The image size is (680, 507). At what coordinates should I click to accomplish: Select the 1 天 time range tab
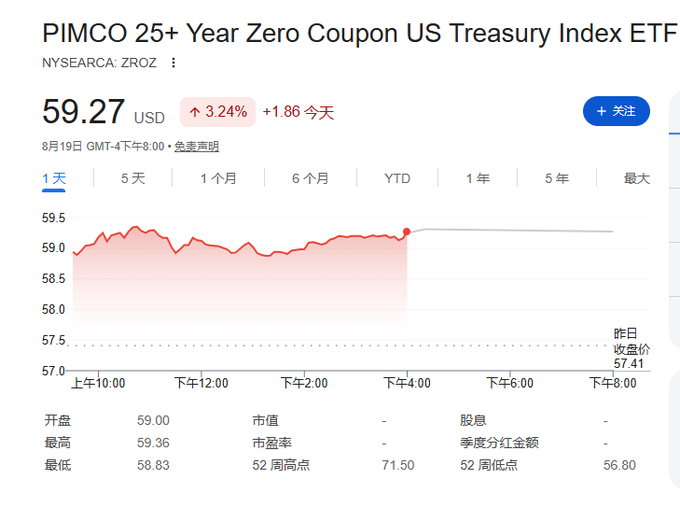point(54,178)
